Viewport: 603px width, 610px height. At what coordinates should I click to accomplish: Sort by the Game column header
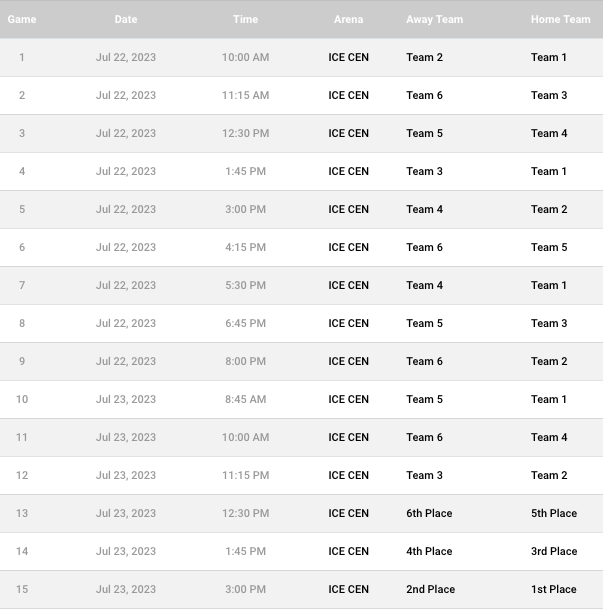tap(22, 19)
